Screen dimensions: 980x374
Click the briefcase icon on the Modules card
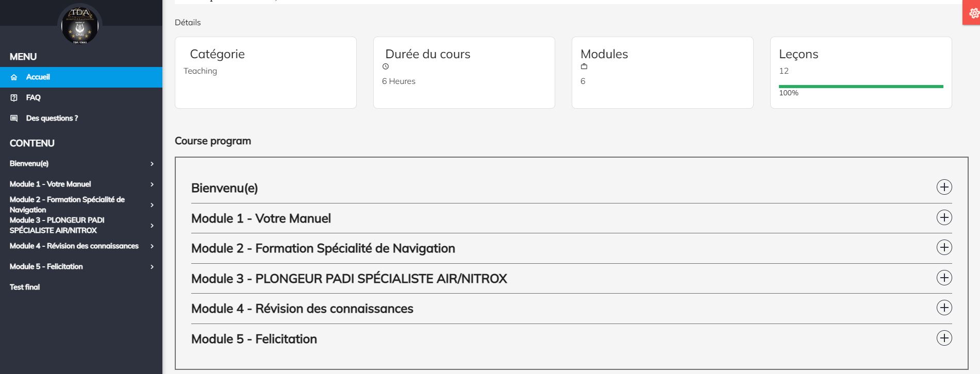click(x=584, y=66)
